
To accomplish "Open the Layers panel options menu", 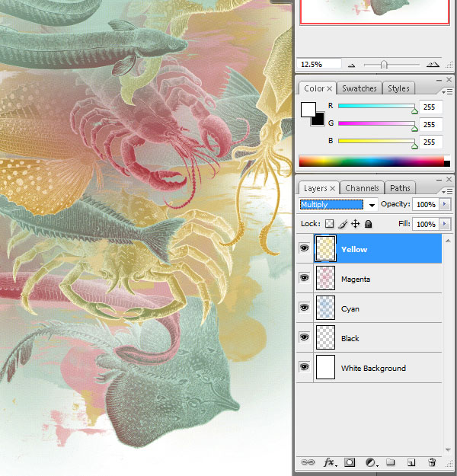I will click(x=447, y=192).
